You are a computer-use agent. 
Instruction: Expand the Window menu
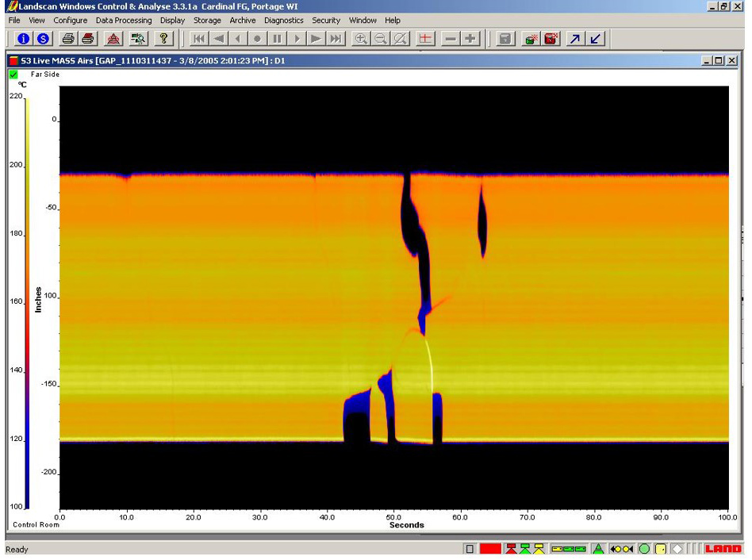pyautogui.click(x=363, y=20)
